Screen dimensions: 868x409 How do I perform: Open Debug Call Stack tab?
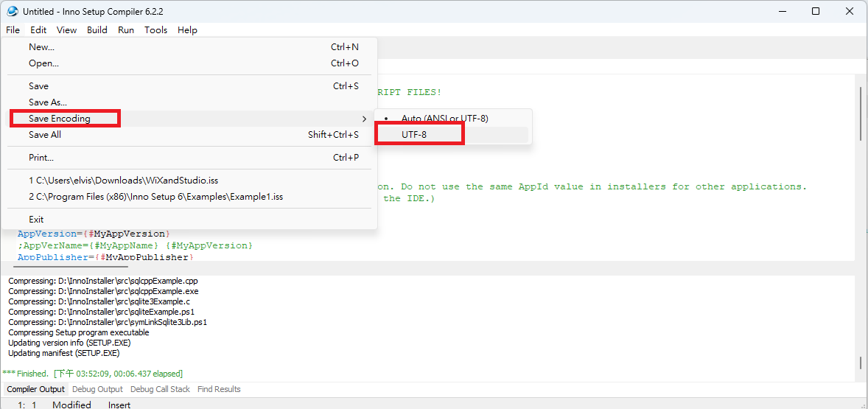[160, 389]
